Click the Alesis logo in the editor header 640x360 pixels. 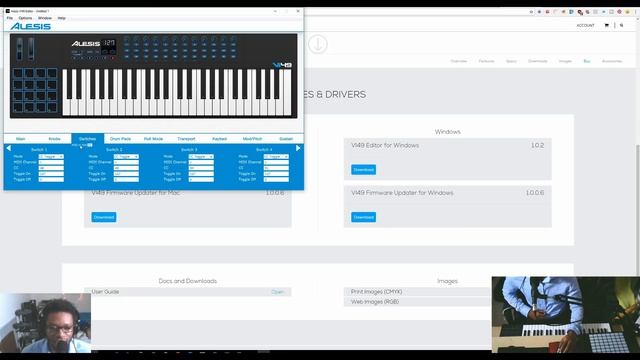point(31,27)
